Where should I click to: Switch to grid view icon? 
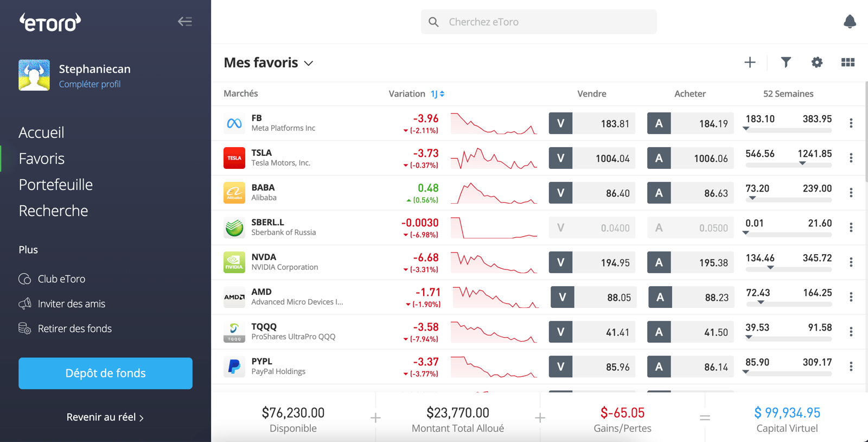(x=848, y=62)
